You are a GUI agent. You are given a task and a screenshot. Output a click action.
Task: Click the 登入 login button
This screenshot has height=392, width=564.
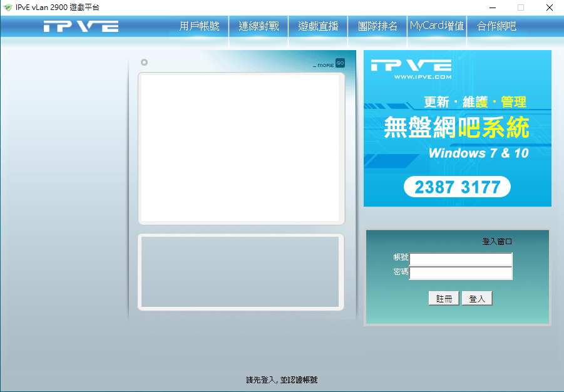point(477,299)
